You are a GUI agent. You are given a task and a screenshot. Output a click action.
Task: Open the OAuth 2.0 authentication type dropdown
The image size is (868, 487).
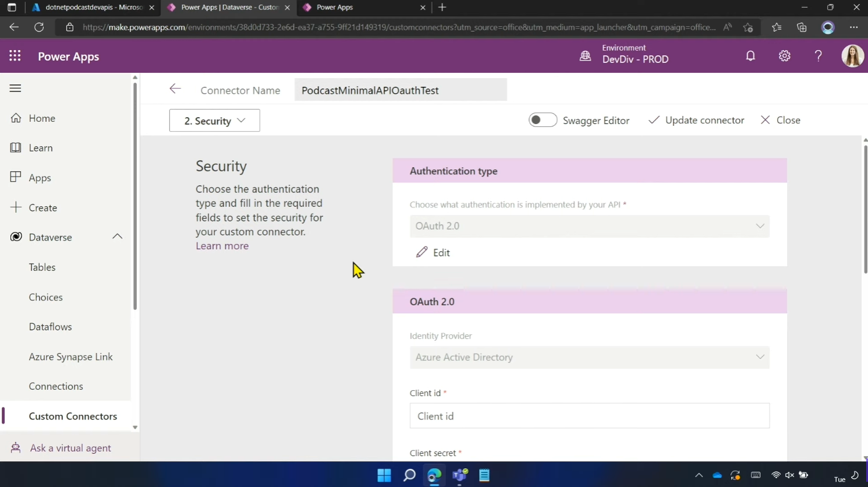589,226
